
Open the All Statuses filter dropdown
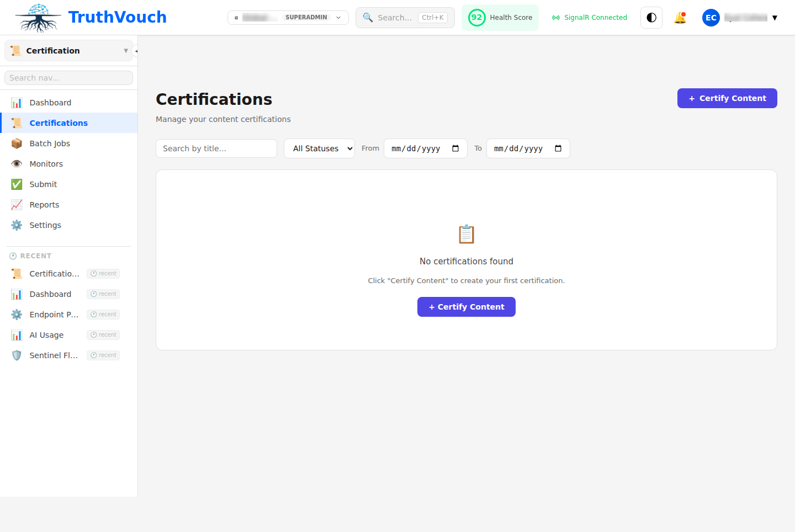pyautogui.click(x=319, y=148)
